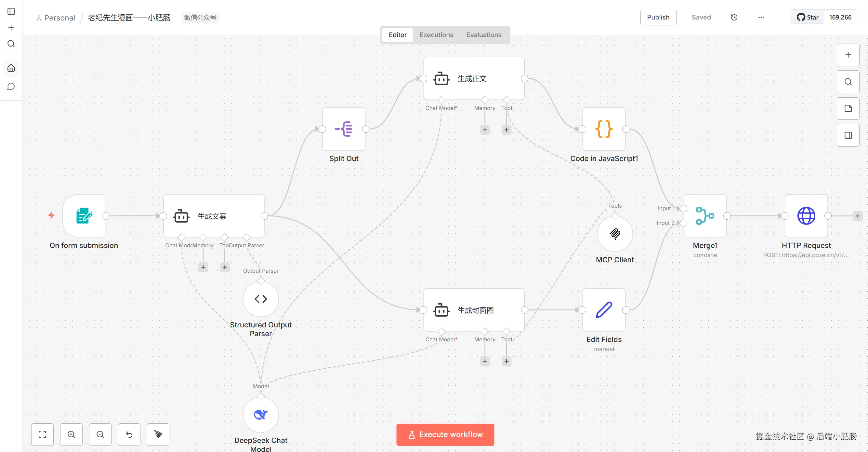The image size is (868, 452).
Task: Zoom in on the canvas
Action: click(x=71, y=434)
